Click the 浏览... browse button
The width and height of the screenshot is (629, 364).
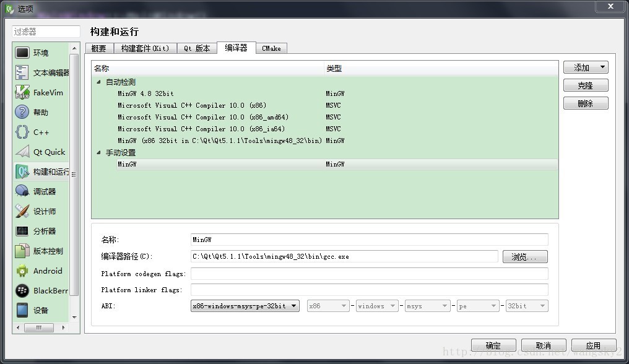click(525, 257)
